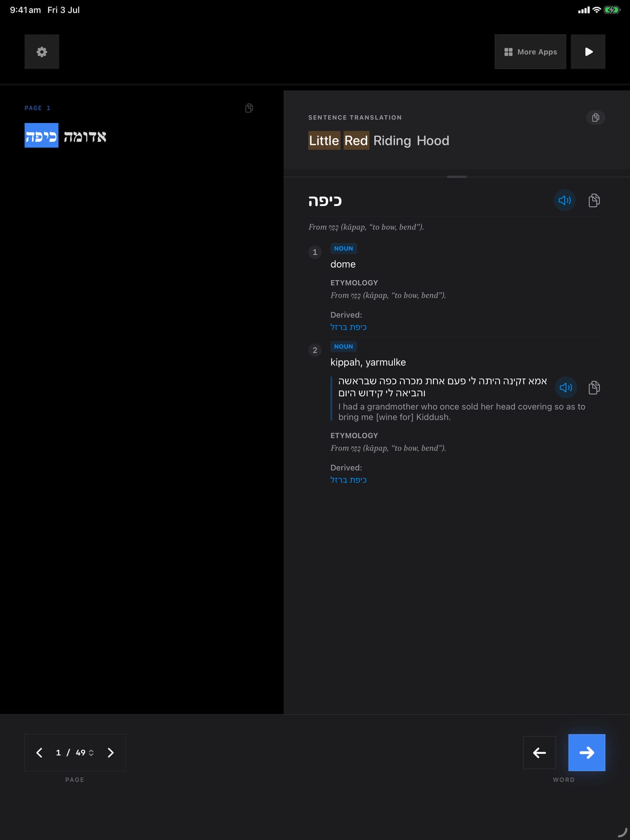Play pronunciation of the word כיפה
This screenshot has width=630, height=840.
[565, 200]
